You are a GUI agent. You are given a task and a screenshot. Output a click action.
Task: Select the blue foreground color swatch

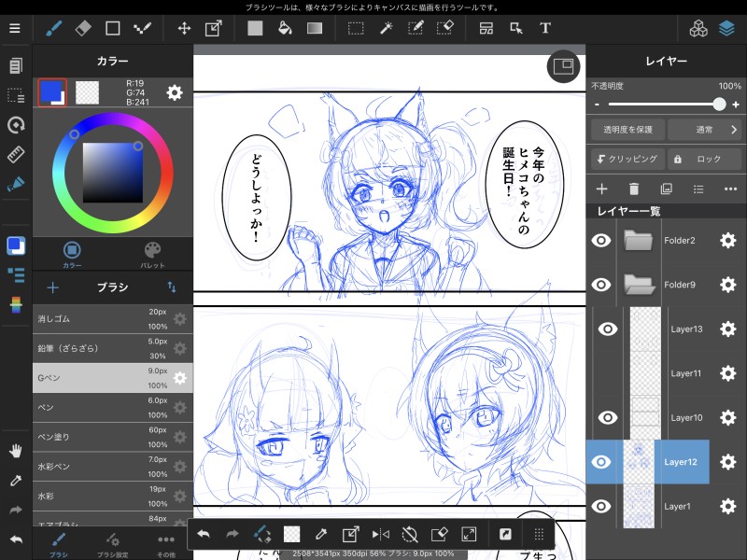point(52,92)
